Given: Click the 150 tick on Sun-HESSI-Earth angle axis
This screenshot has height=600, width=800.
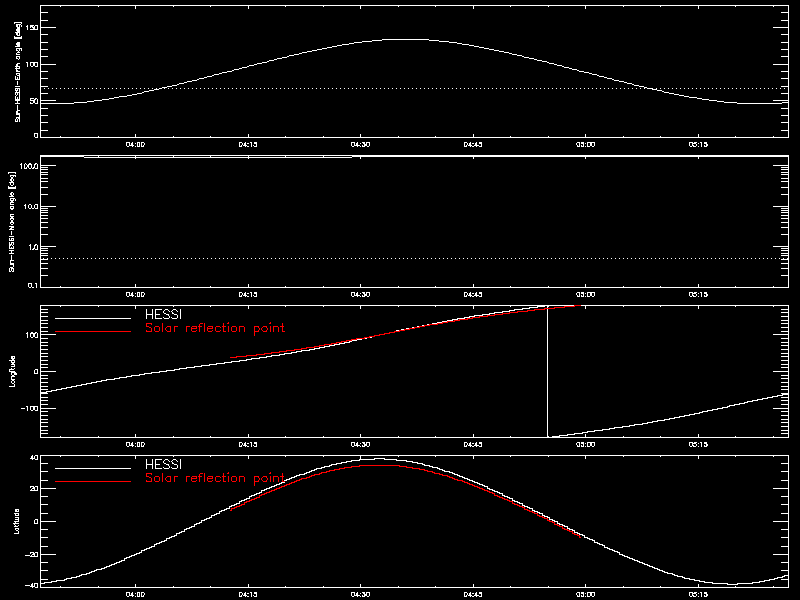Looking at the screenshot, I should pos(31,28).
